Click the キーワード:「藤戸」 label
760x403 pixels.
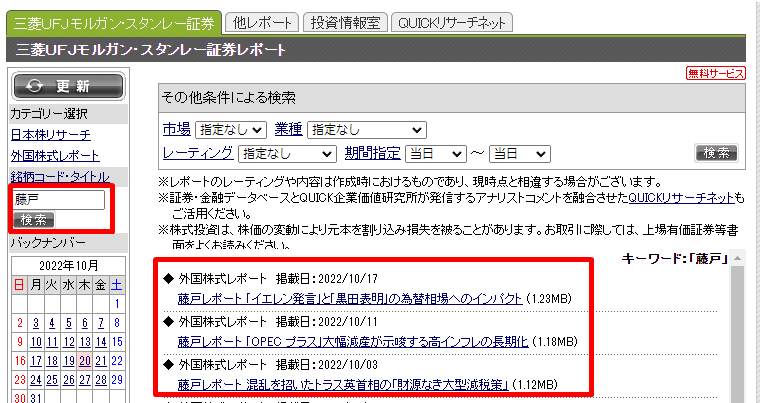675,259
